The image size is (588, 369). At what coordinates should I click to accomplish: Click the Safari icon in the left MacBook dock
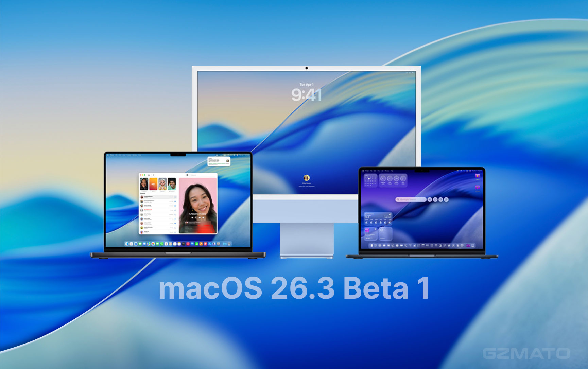[136, 244]
